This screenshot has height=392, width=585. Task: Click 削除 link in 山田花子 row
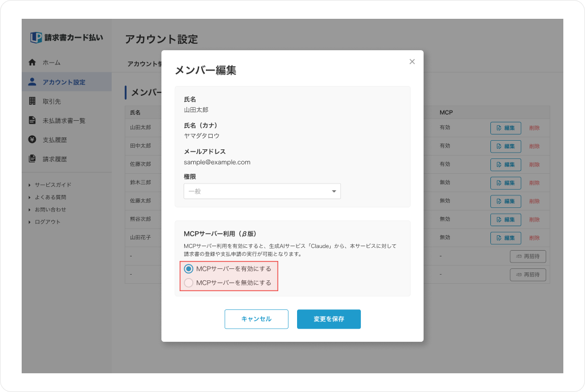coord(534,238)
